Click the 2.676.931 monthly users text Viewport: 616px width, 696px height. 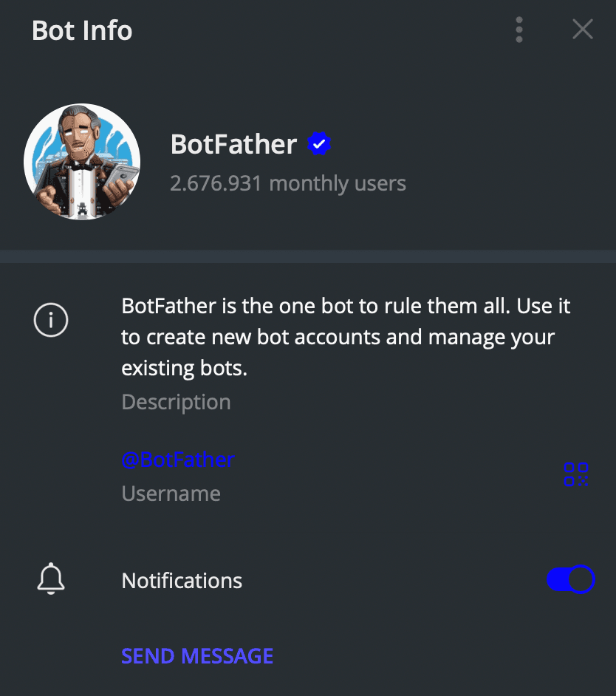click(x=287, y=183)
